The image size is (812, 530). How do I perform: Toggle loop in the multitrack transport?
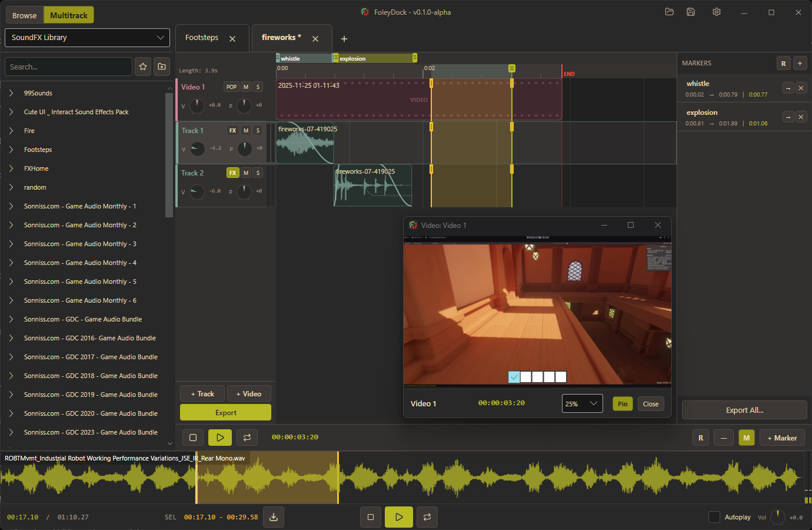tap(247, 438)
